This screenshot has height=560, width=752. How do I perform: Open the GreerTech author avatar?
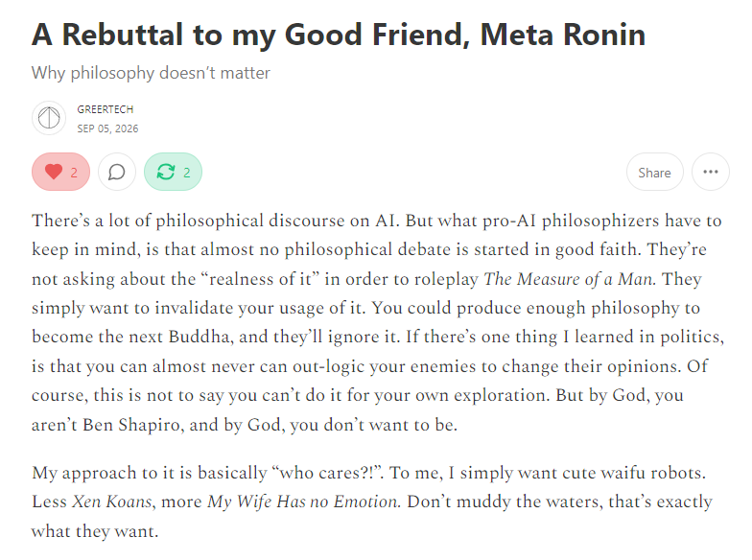pyautogui.click(x=49, y=118)
